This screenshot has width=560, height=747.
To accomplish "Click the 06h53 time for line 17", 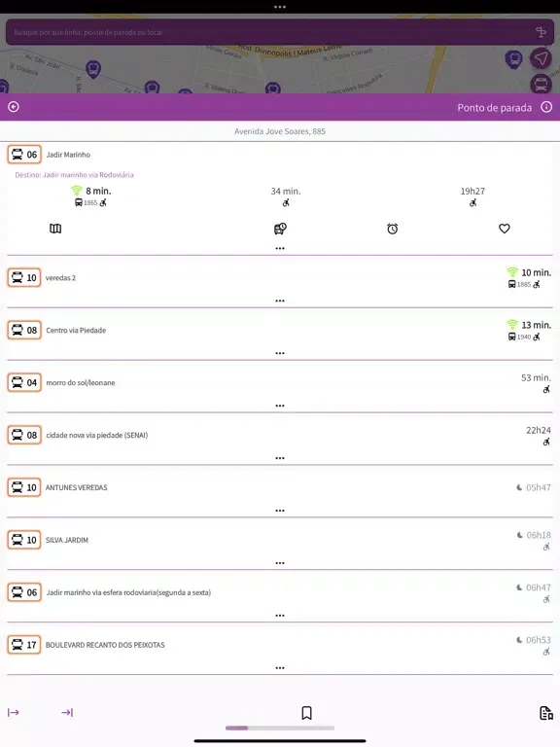I will coord(538,640).
